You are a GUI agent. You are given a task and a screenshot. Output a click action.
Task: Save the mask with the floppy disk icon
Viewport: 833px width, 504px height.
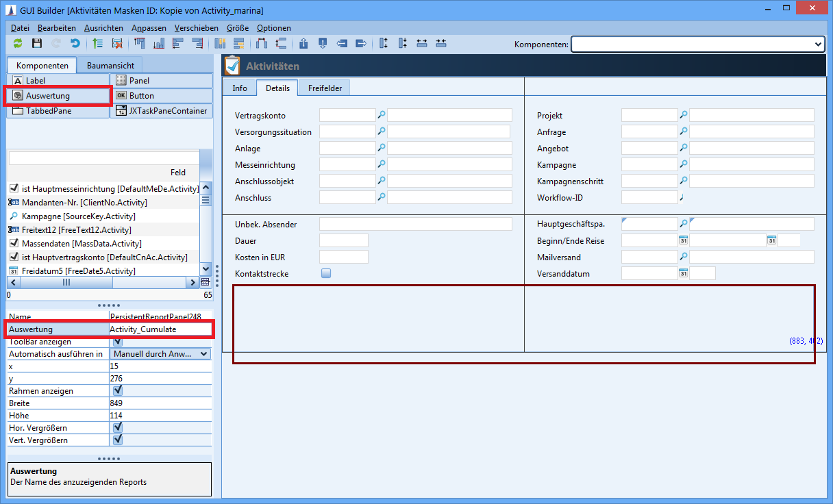(37, 43)
